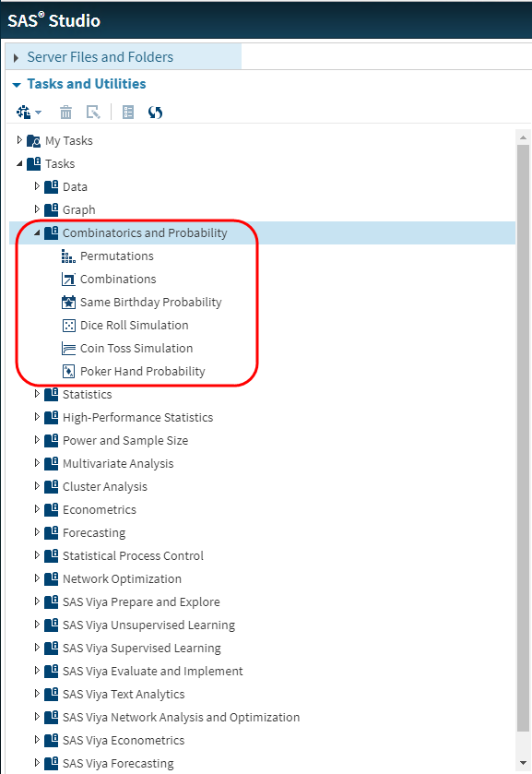Click the Tasks and Utilities header
The image size is (532, 774).
(x=87, y=84)
